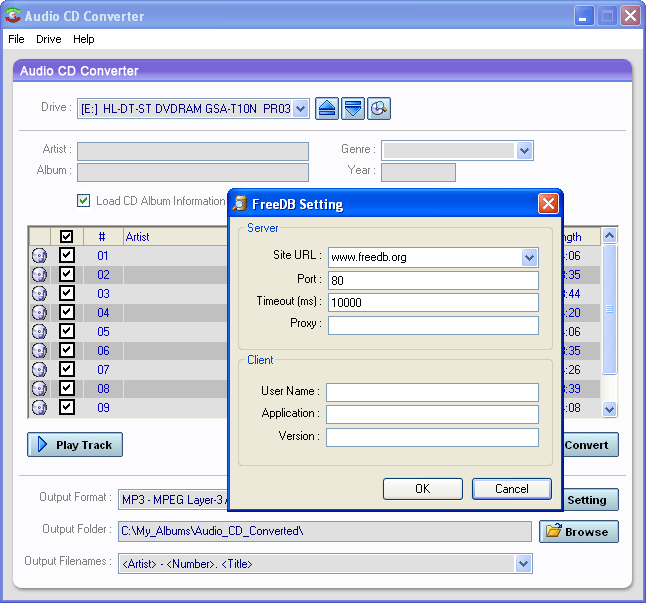Click the Application input field

coord(433,414)
